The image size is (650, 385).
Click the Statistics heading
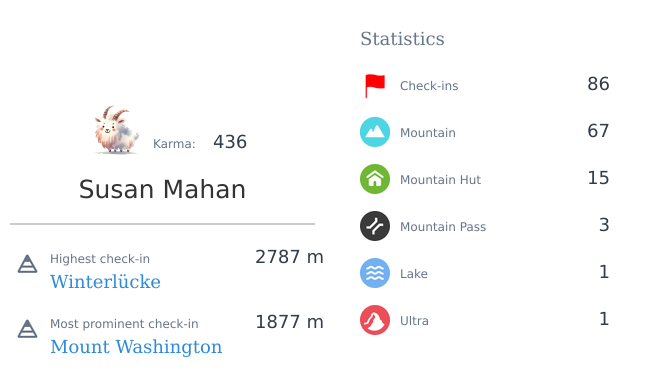coord(402,39)
